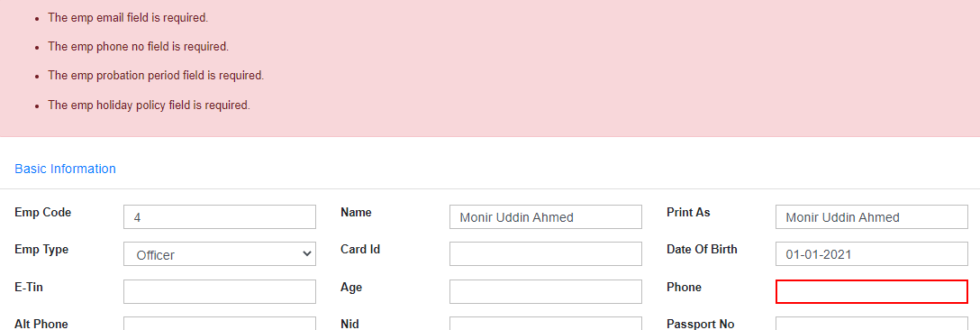
Task: Click the Nid input field
Action: (546, 323)
